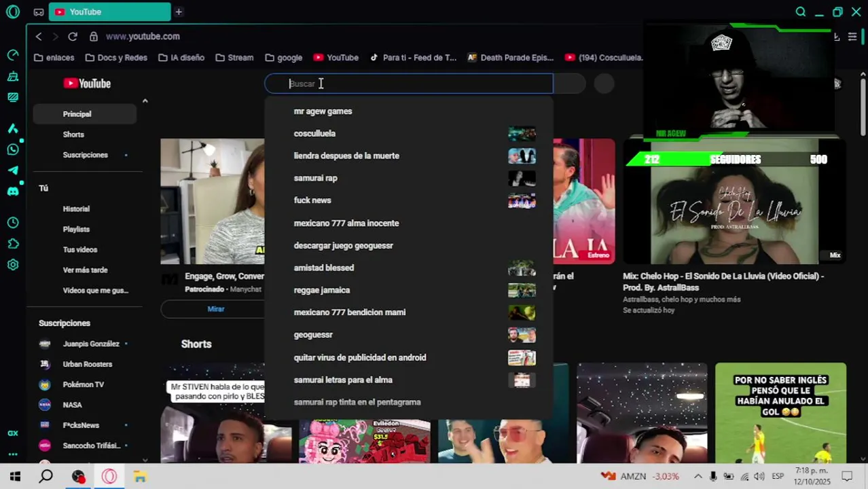Click Opera GX taskbar icon
868x489 pixels.
(109, 476)
